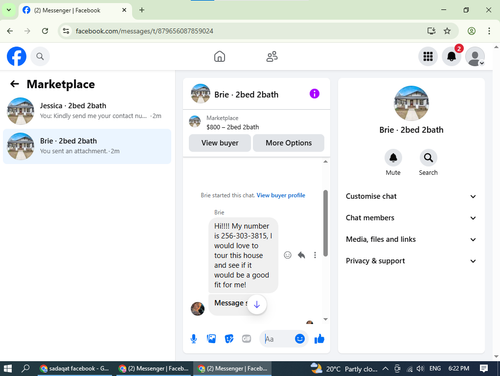Click the More Options button

[289, 143]
